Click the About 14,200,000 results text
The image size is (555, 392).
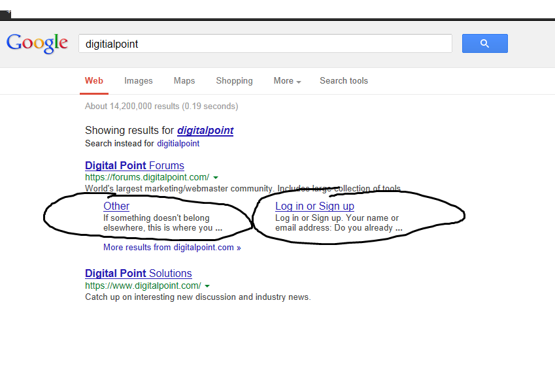(x=161, y=106)
